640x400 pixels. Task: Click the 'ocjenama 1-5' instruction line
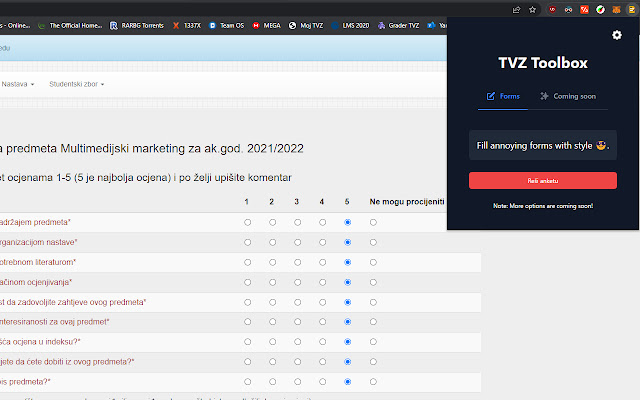[x=145, y=178]
